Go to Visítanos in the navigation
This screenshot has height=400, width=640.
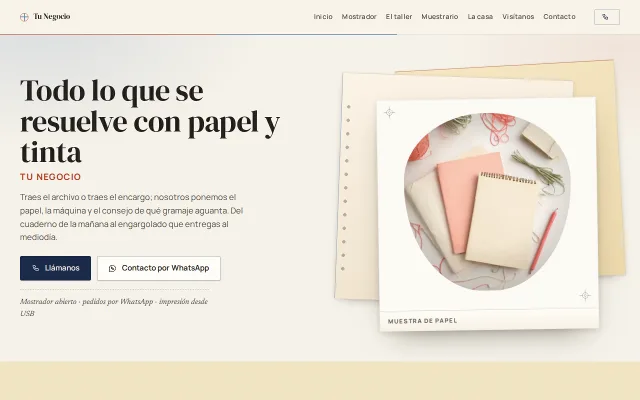point(518,17)
